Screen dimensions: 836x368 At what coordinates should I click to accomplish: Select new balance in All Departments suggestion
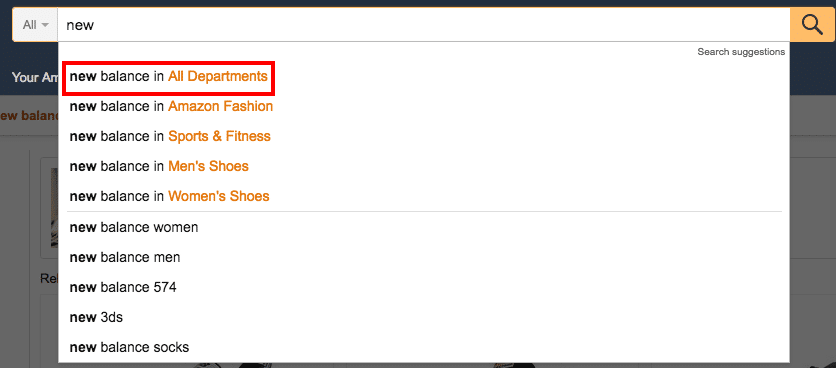tap(424, 76)
